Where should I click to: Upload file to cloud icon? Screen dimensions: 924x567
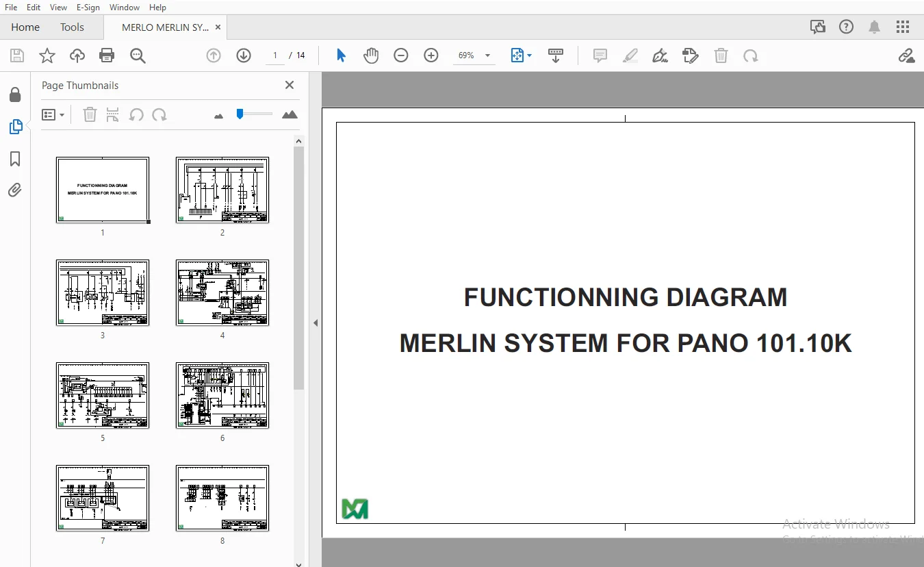(x=77, y=55)
